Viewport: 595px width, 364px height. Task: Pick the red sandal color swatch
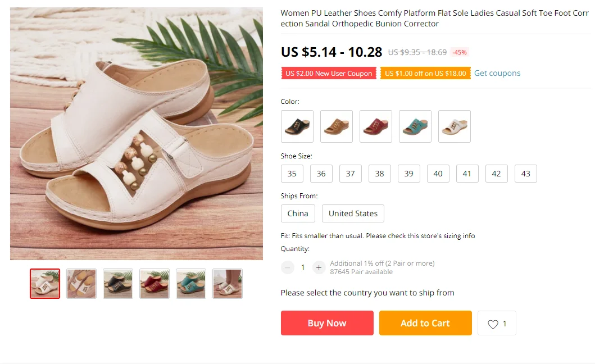tap(376, 126)
